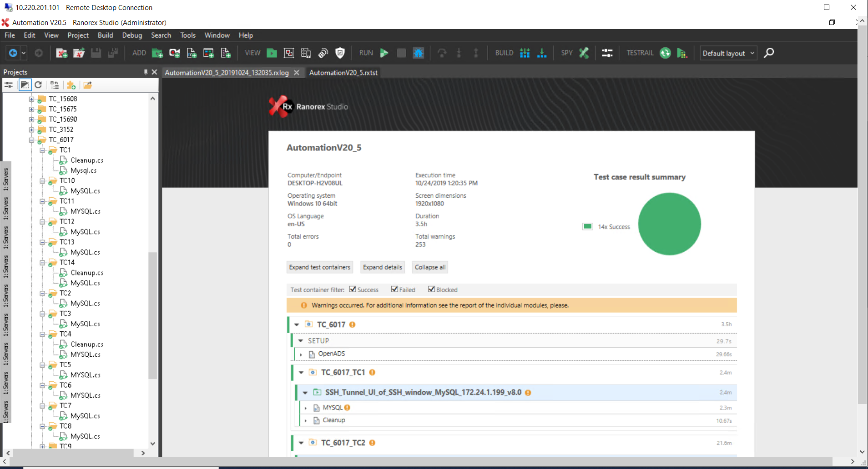The image size is (868, 469).
Task: Click the satellite dish agent icon
Action: pyautogui.click(x=323, y=53)
